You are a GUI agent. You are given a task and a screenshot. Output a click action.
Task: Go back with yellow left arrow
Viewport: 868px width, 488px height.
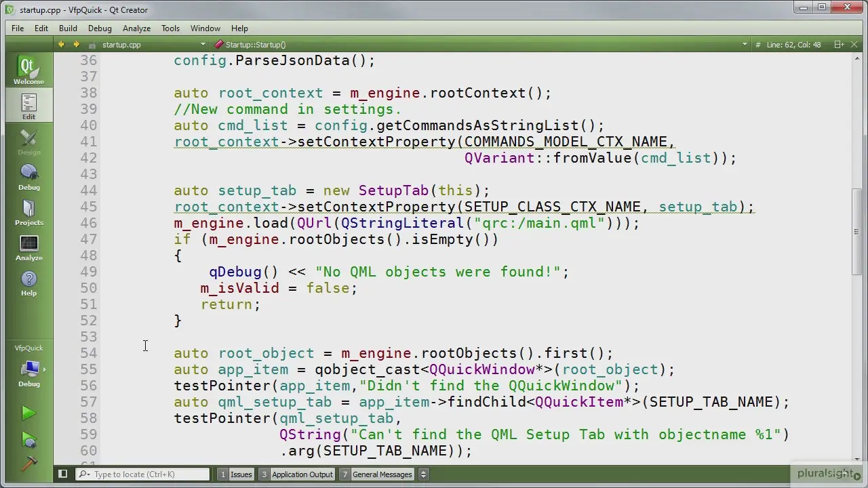point(61,45)
